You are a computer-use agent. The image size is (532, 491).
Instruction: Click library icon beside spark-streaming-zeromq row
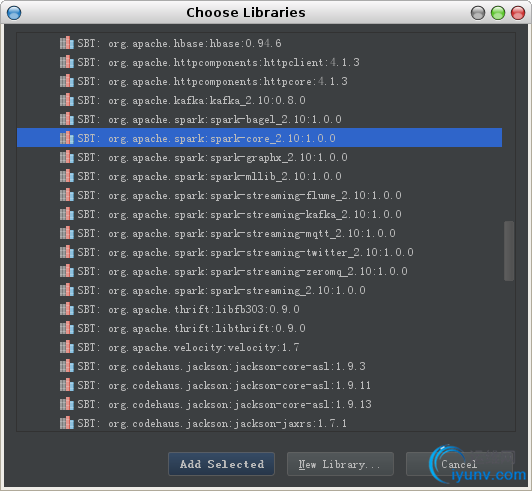tap(66, 271)
